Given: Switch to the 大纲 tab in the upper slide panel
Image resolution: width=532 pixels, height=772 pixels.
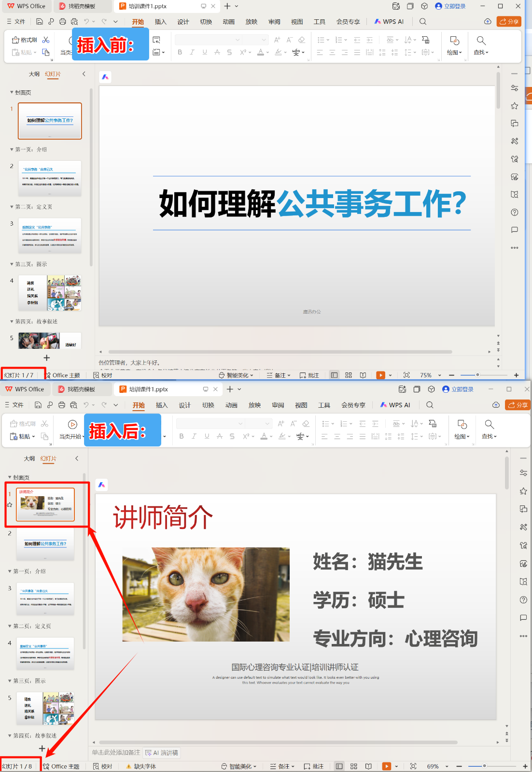Looking at the screenshot, I should 34,74.
